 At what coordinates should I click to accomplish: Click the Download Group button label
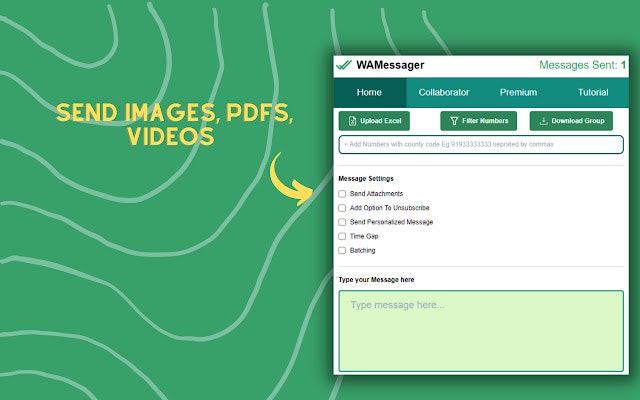(x=578, y=121)
